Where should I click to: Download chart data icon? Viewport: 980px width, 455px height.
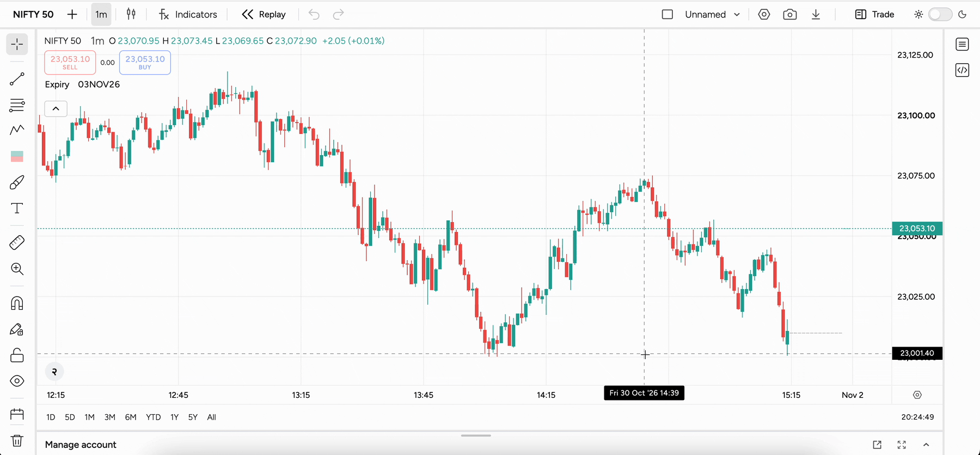point(816,15)
